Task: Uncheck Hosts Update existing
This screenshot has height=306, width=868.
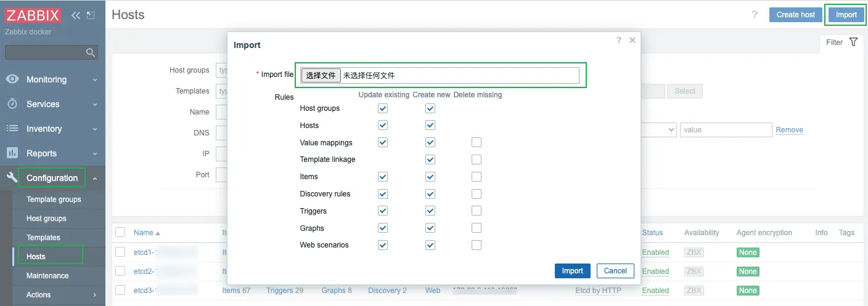Action: pos(383,125)
